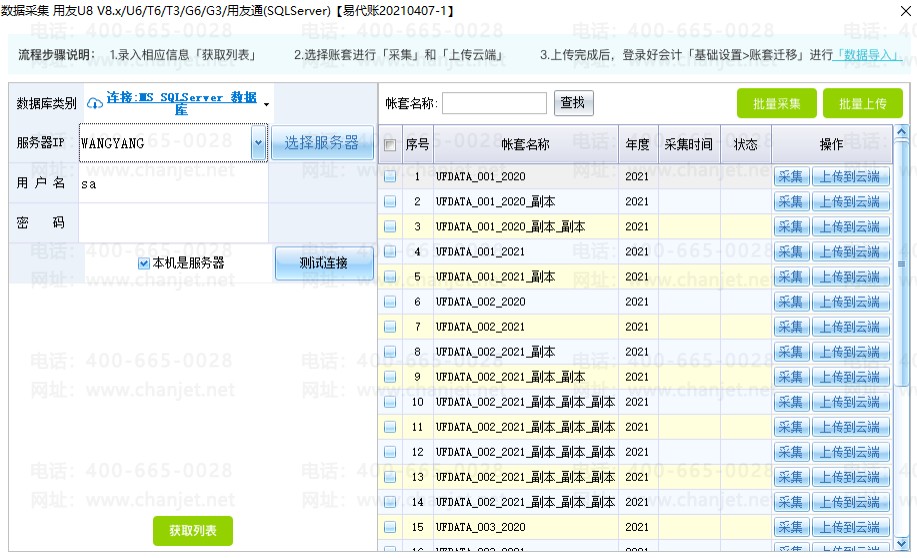Screen dimensions: 917x558
Task: Open the MS SQLServer database connection link
Action: click(x=181, y=103)
